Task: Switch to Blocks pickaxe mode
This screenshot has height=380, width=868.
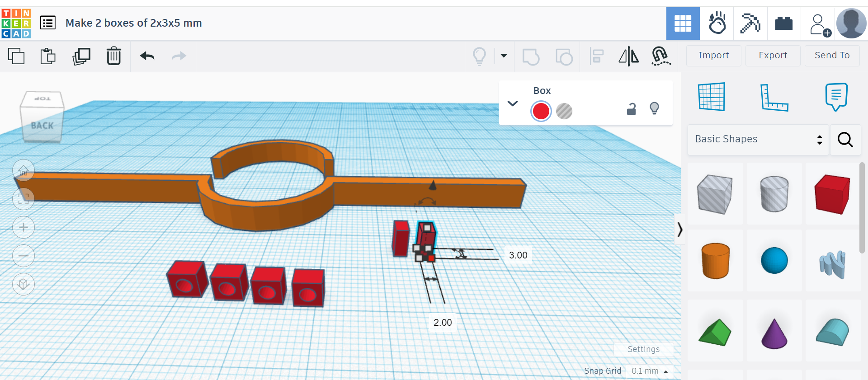Action: [750, 23]
